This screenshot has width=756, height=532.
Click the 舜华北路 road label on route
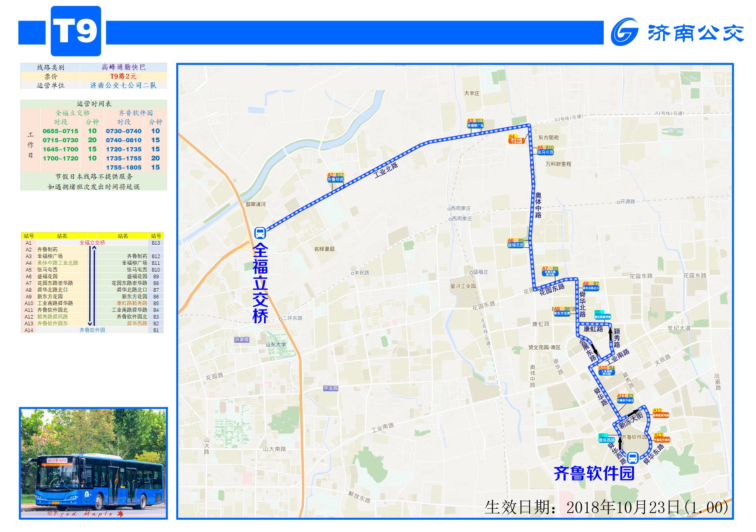point(582,304)
